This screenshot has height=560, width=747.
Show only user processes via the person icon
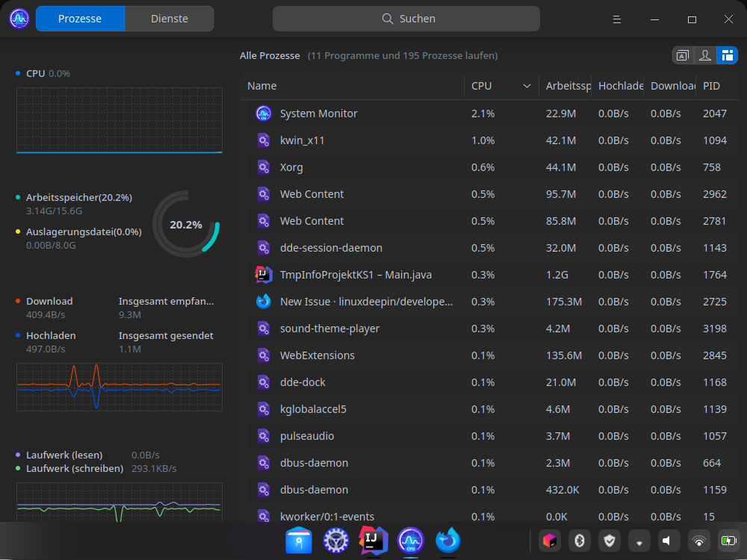[704, 55]
